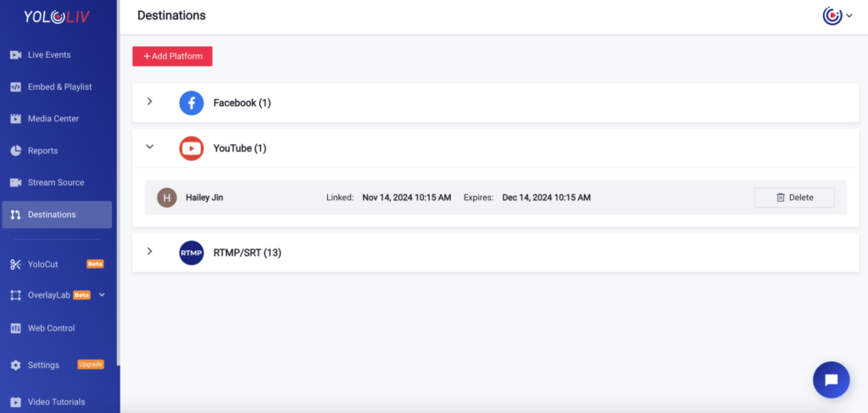The width and height of the screenshot is (868, 413).
Task: Open the Reports pie chart icon
Action: [15, 151]
